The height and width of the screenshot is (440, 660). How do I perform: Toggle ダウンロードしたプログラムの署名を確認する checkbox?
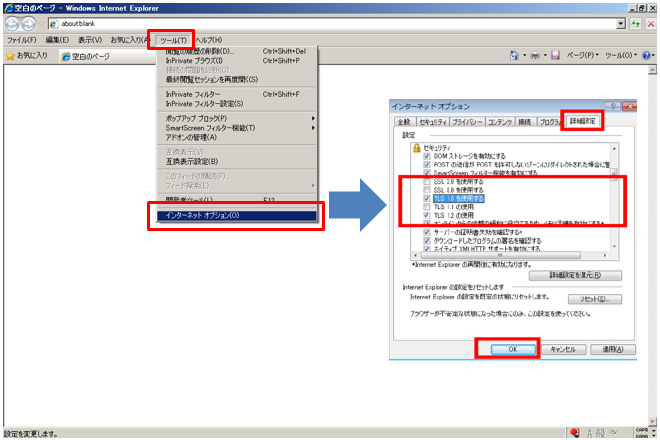tap(427, 241)
